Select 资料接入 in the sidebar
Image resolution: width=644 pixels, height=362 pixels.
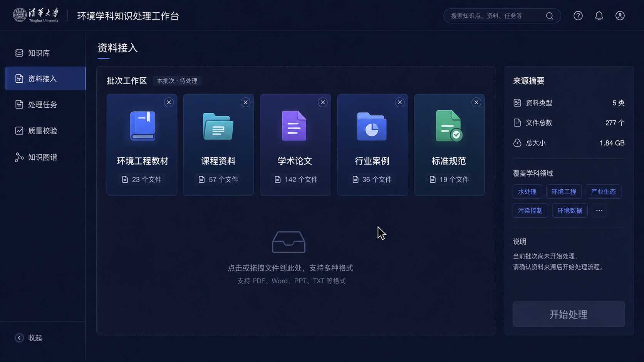pos(45,78)
